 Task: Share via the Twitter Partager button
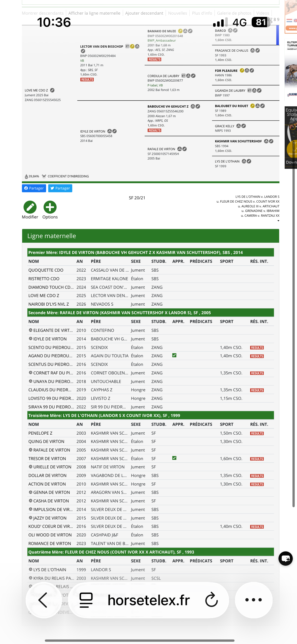pyautogui.click(x=60, y=188)
